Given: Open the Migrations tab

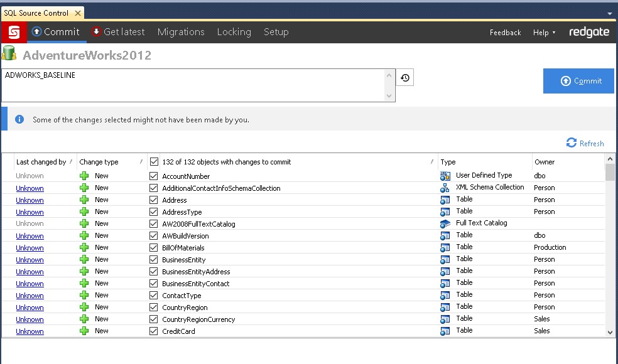Looking at the screenshot, I should pos(181,32).
